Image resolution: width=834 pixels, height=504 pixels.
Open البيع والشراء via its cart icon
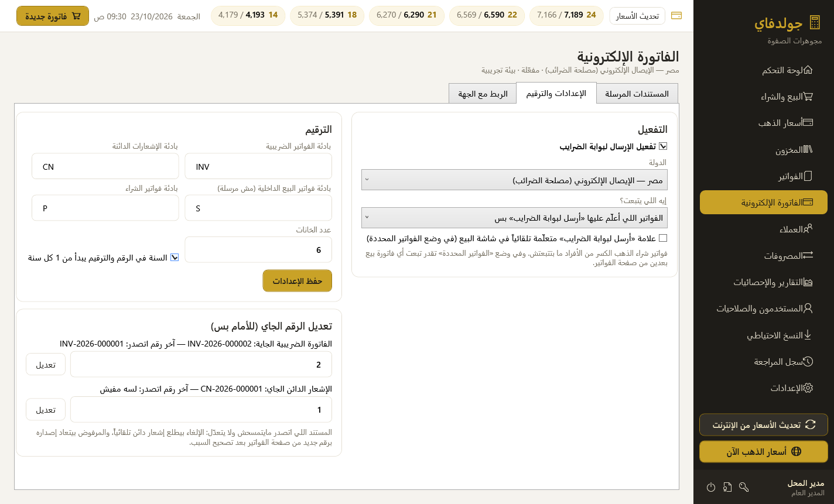808,97
